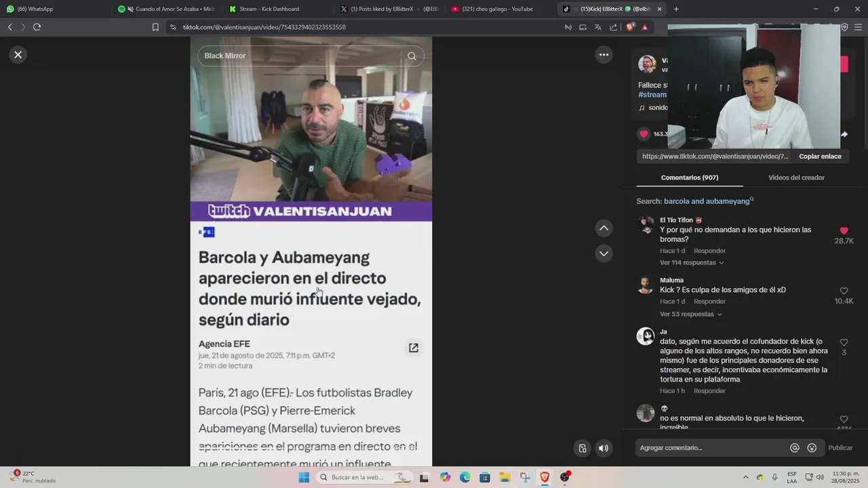Open File Explorer from the taskbar
Screen dimensions: 868x488
point(505,477)
